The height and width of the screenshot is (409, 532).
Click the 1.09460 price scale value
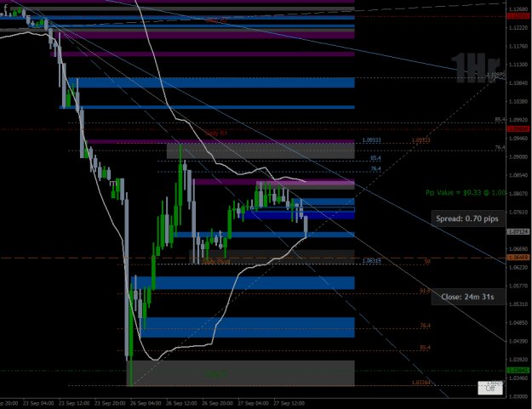click(518, 139)
